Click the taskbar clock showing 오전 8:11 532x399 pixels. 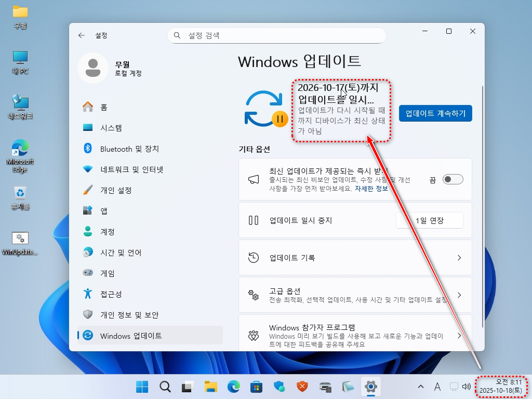point(501,387)
